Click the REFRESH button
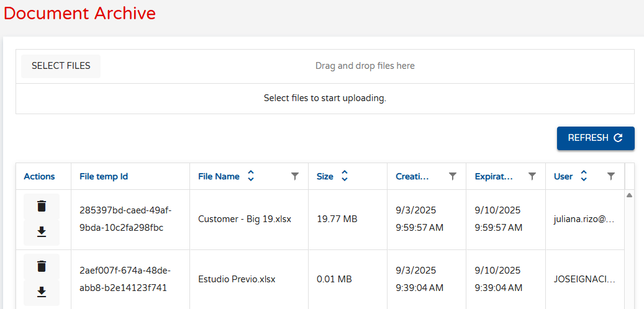This screenshot has height=309, width=644. click(x=596, y=138)
